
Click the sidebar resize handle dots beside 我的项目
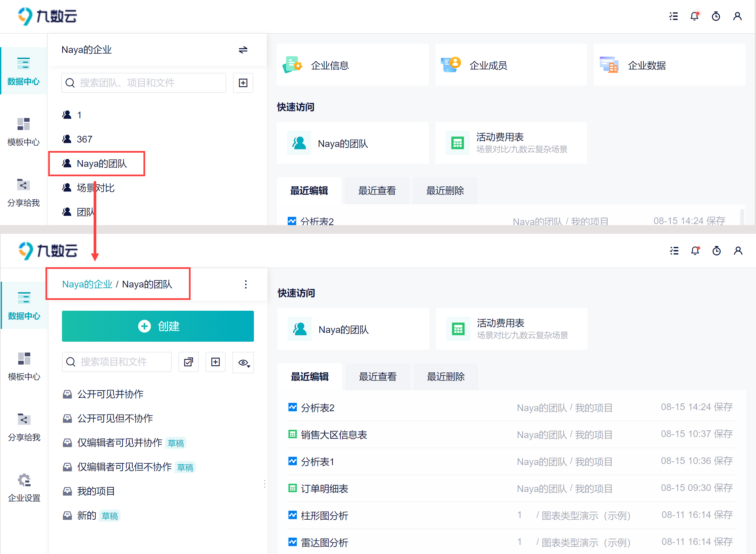265,484
